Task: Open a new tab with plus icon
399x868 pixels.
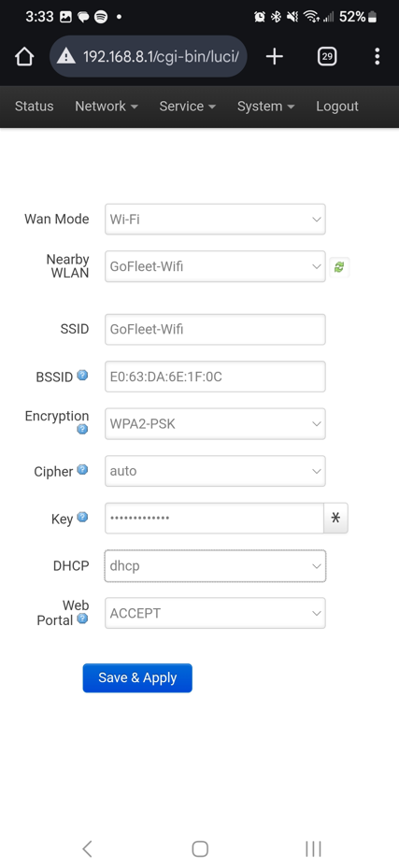Action: [x=275, y=56]
